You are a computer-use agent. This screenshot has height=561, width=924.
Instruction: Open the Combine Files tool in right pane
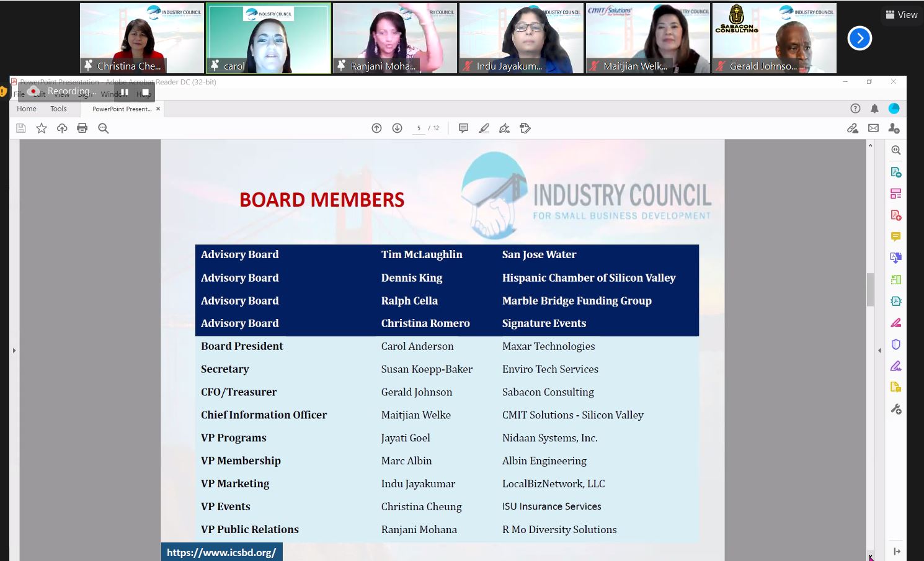(896, 258)
